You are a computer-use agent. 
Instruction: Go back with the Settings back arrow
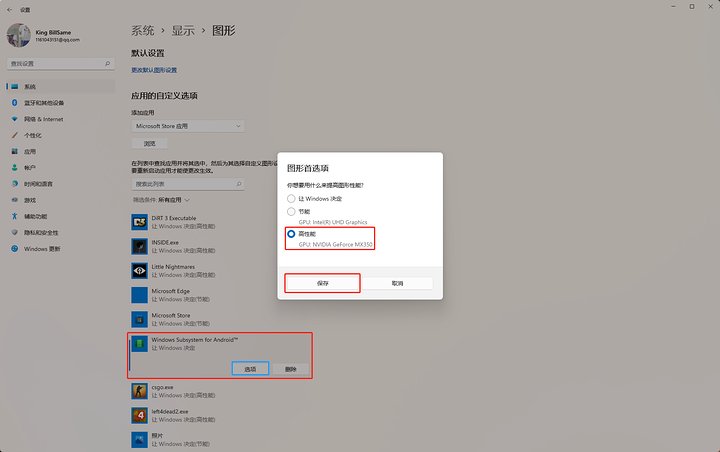[10, 9]
